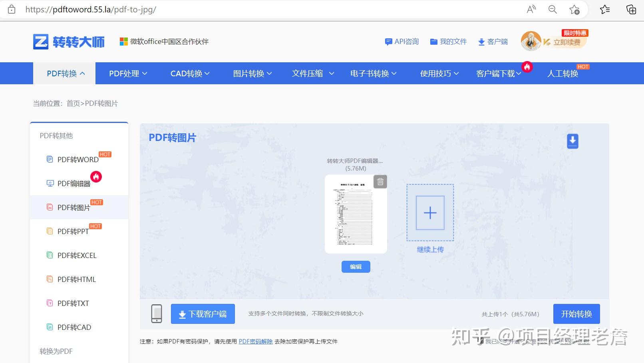Click the 开始转换 button

(x=576, y=314)
